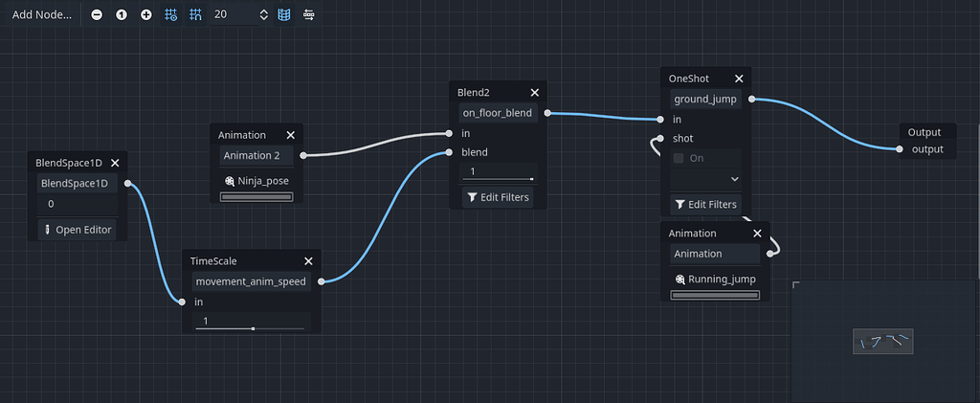Click the OneShot 'in' input port

point(660,120)
